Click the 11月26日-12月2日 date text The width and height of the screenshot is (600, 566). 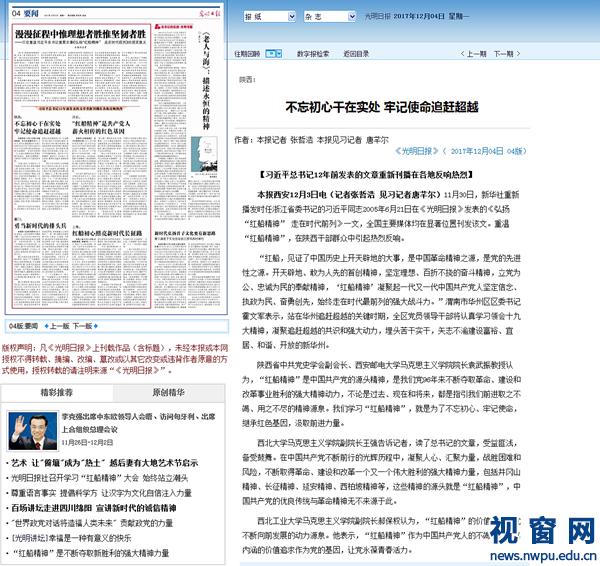pos(87,442)
